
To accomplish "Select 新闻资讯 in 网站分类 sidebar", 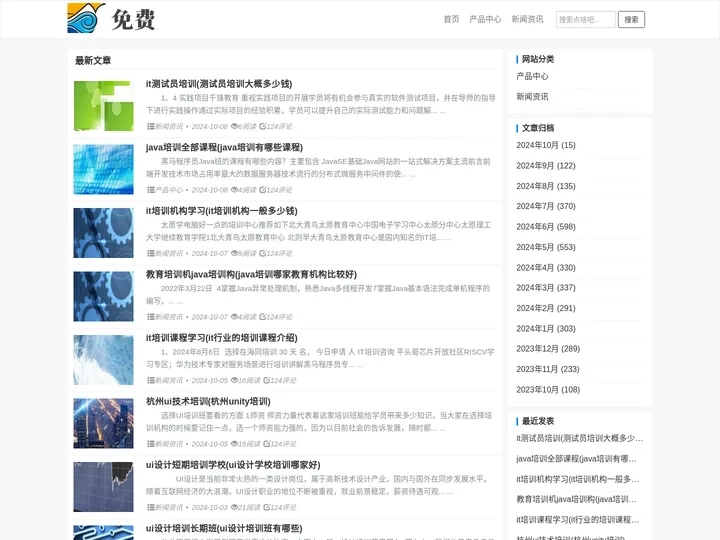I will pyautogui.click(x=532, y=96).
